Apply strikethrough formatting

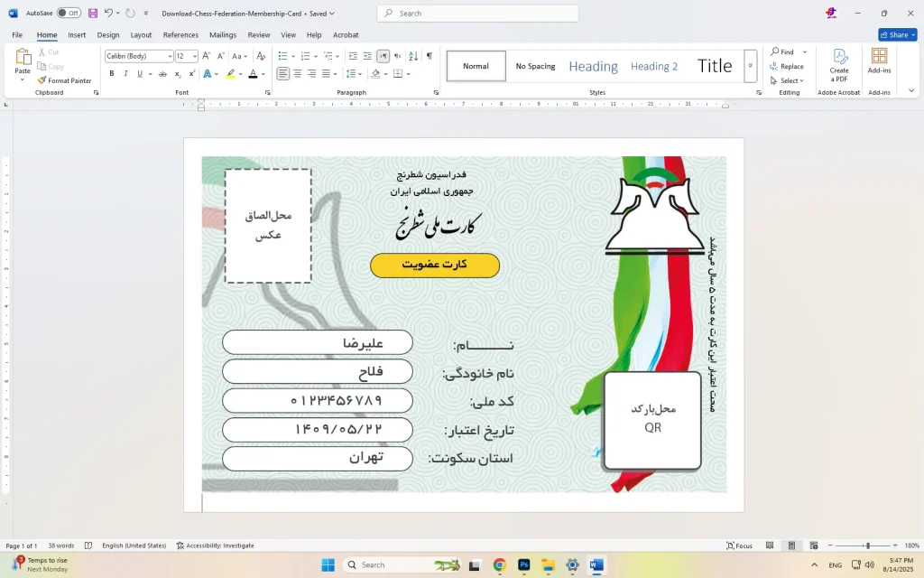pos(162,74)
